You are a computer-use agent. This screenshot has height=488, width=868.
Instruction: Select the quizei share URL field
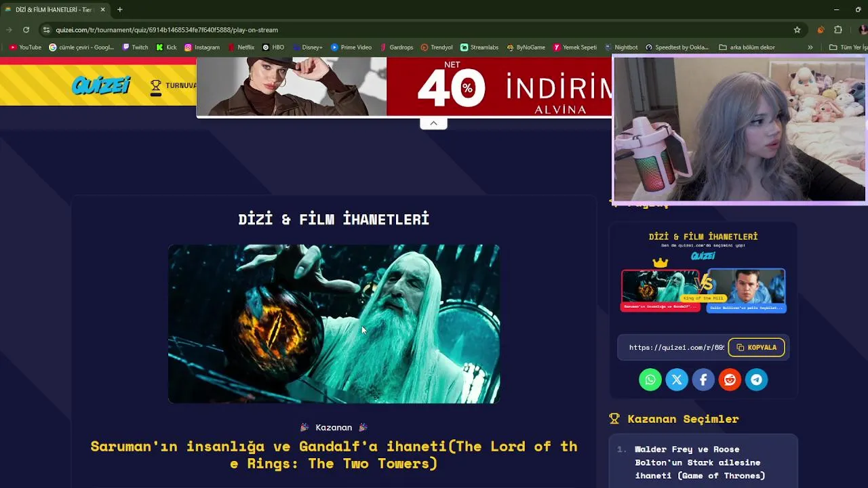pyautogui.click(x=675, y=348)
